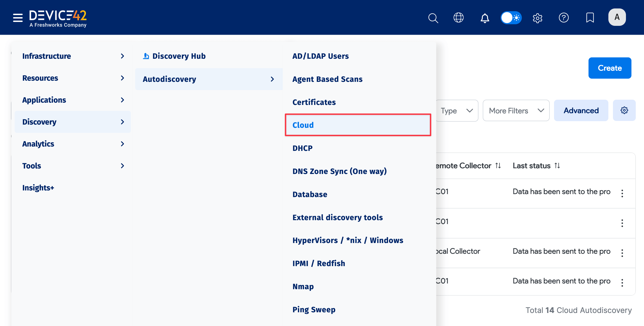The image size is (644, 326).
Task: Open the language globe selector
Action: coord(459,18)
